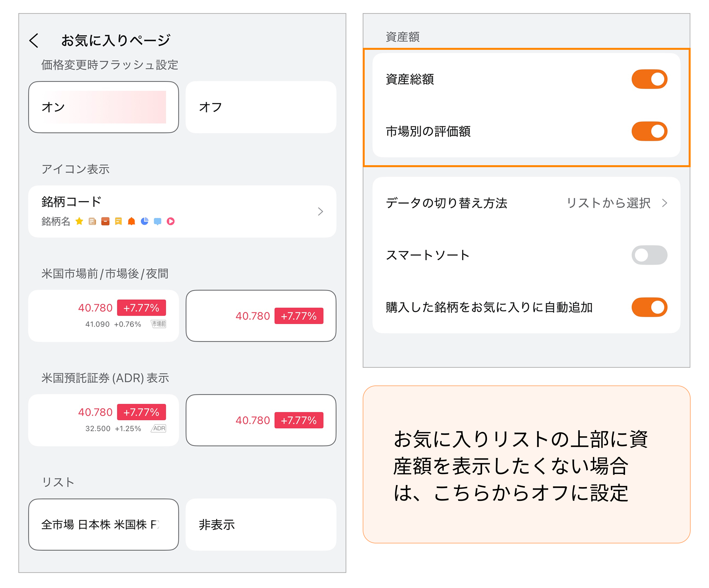Click the brown briefcase icon
Image resolution: width=709 pixels, height=588 pixels.
click(105, 221)
